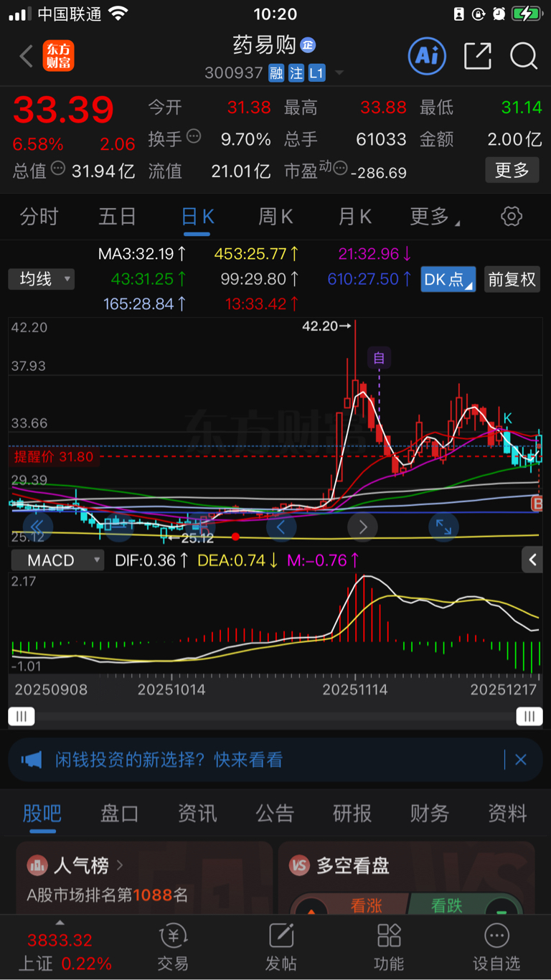Open the 资料 tab
The image size is (551, 980).
[x=507, y=814]
